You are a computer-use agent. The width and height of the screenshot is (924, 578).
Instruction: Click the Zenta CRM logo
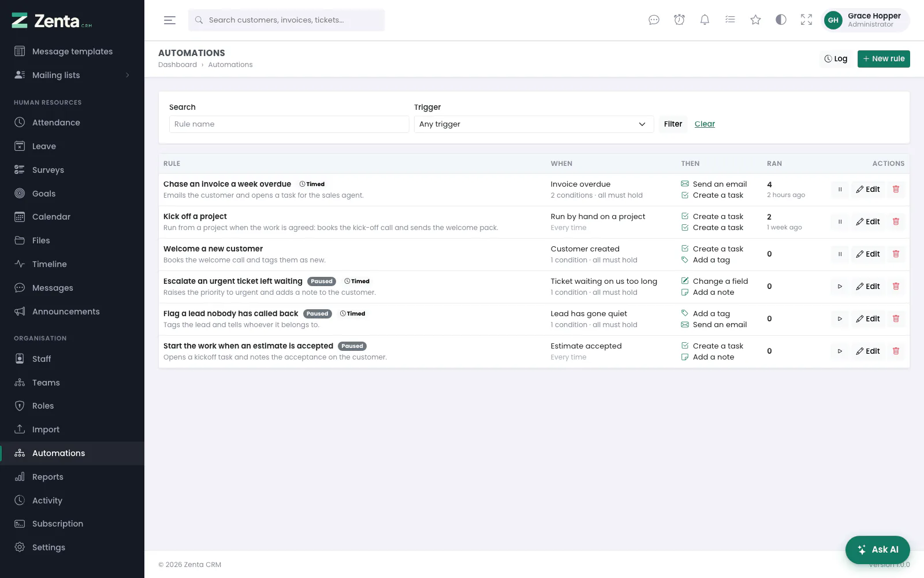click(51, 21)
